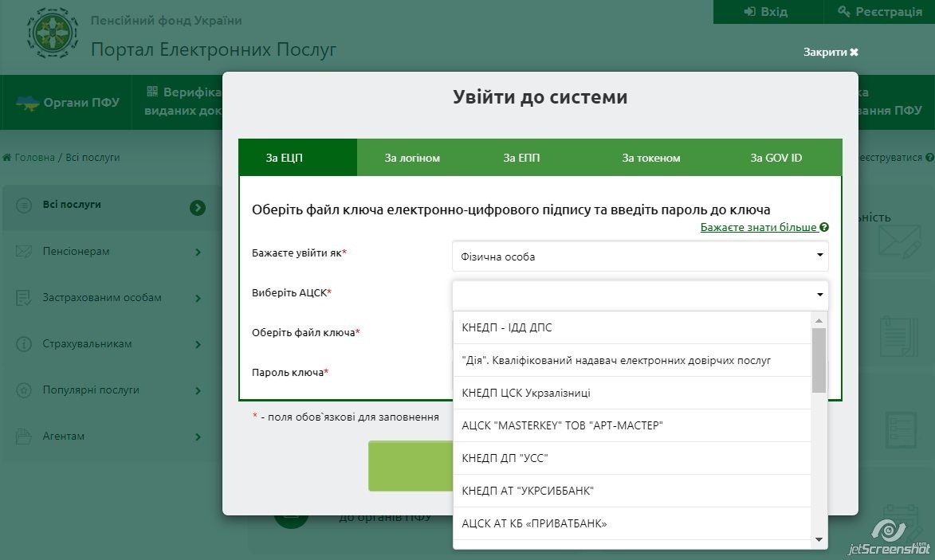
Task: Switch to the За токеном tab
Action: [651, 158]
